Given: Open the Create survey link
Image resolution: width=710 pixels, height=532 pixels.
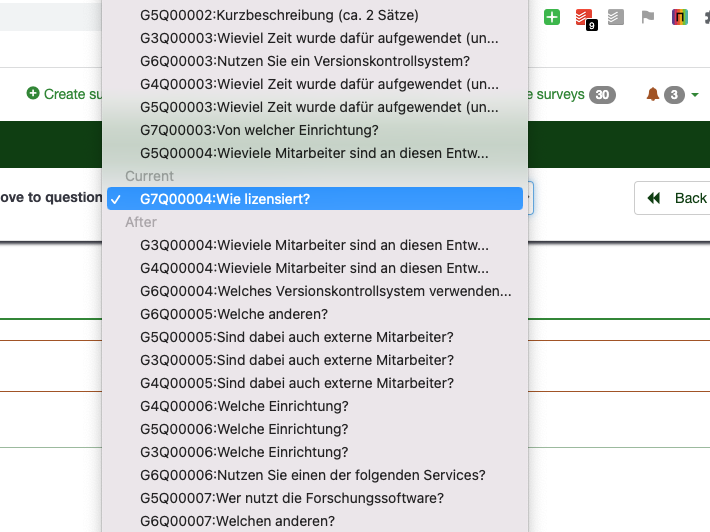Looking at the screenshot, I should pyautogui.click(x=64, y=94).
